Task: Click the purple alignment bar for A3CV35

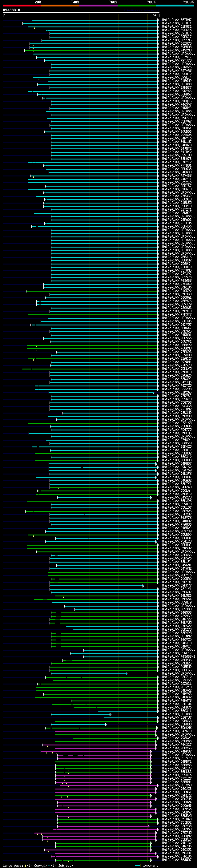Action: click(103, 826)
